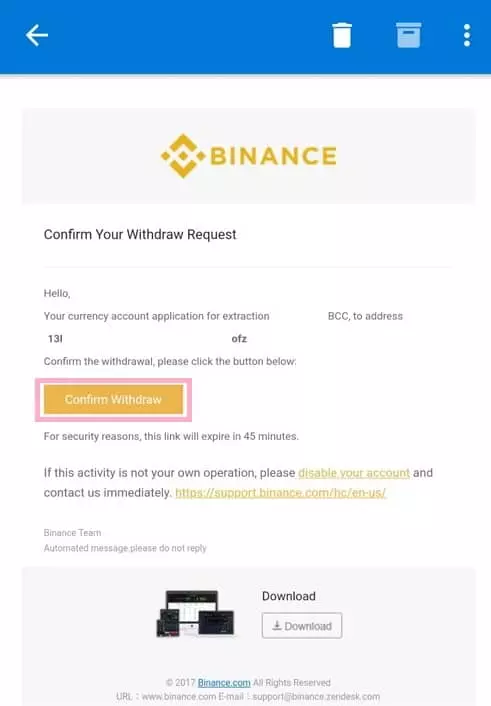The image size is (491, 706).
Task: Tap the withdrawal address starting with 13I
Action: (147, 339)
